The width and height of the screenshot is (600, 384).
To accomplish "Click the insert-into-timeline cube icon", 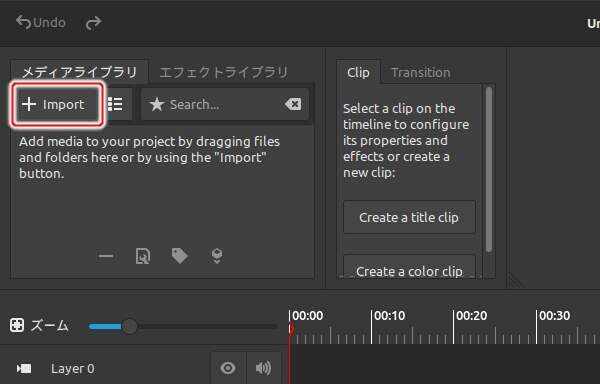I will (217, 256).
